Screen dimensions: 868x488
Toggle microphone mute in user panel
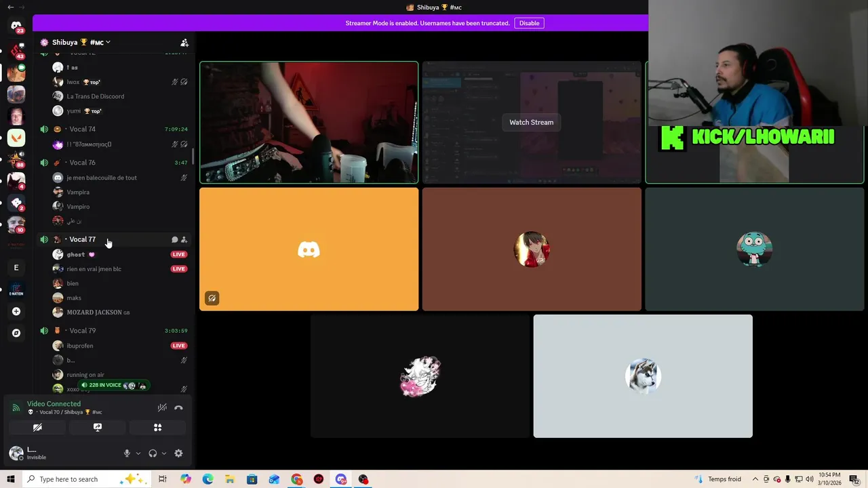coord(126,453)
